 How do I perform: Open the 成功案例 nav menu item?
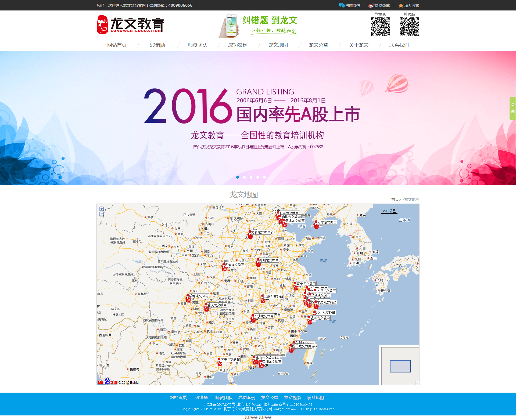coord(238,45)
